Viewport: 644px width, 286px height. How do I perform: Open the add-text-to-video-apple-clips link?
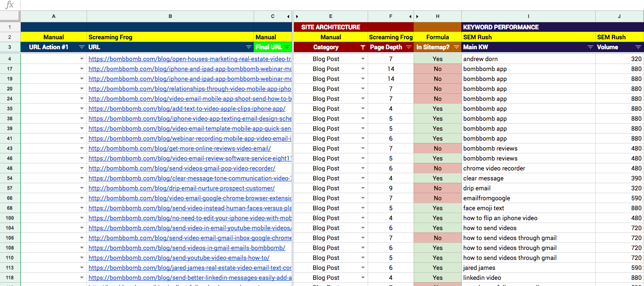187,109
